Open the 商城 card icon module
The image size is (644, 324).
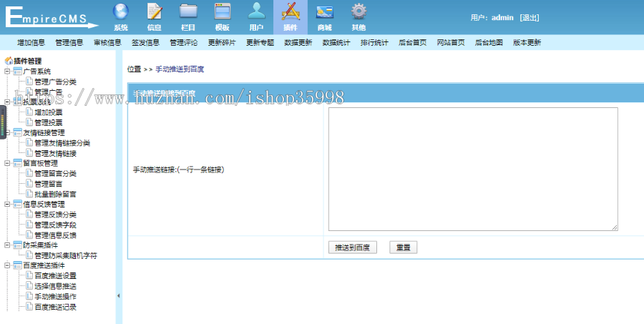324,17
